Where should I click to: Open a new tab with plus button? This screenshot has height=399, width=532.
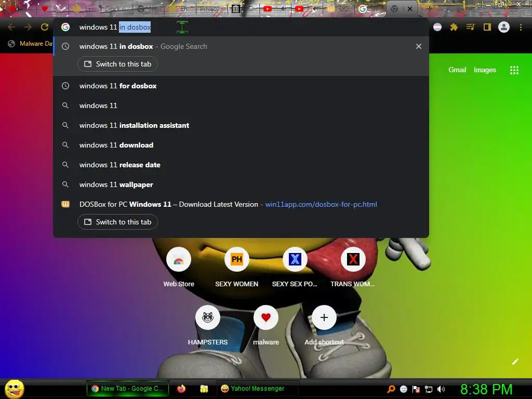[x=429, y=9]
